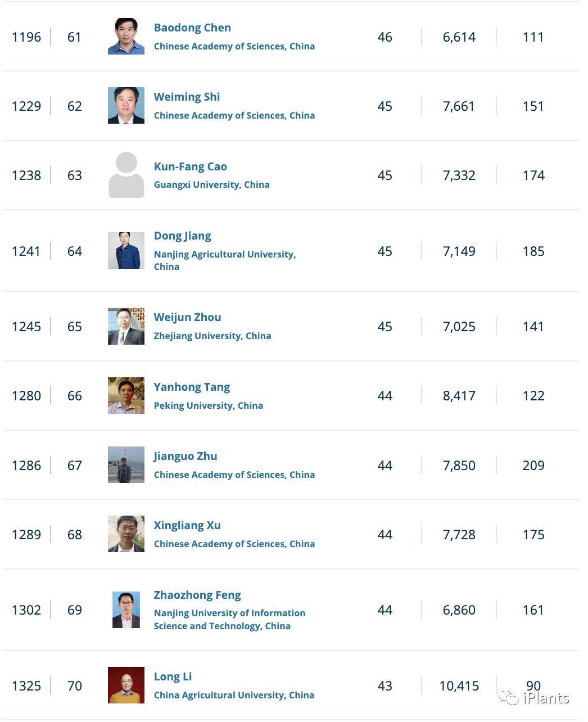Open China Agricultural University affiliation link
Viewport: 588px width, 722px height.
[x=234, y=695]
